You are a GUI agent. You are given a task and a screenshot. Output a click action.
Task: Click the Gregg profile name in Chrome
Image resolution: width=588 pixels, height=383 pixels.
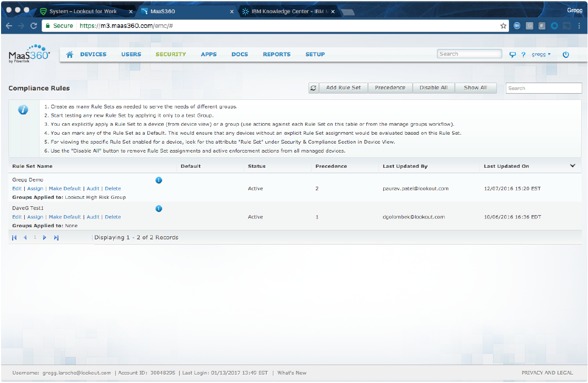pos(574,10)
